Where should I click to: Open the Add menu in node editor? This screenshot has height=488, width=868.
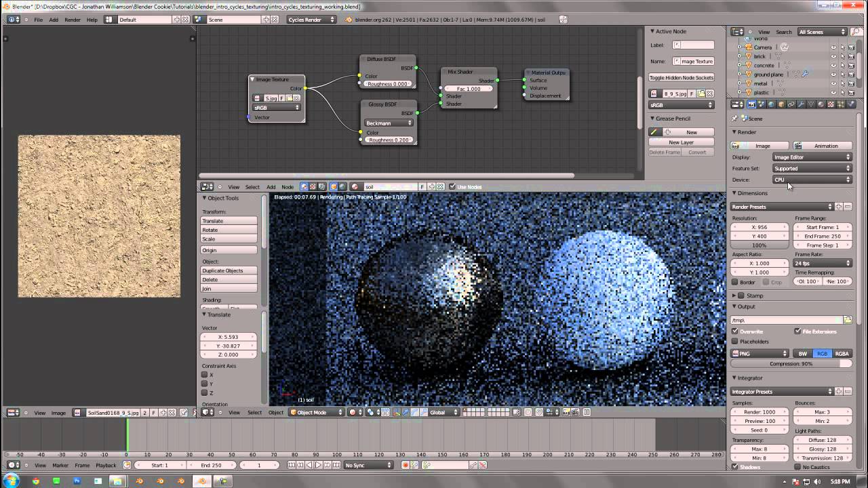click(x=271, y=186)
